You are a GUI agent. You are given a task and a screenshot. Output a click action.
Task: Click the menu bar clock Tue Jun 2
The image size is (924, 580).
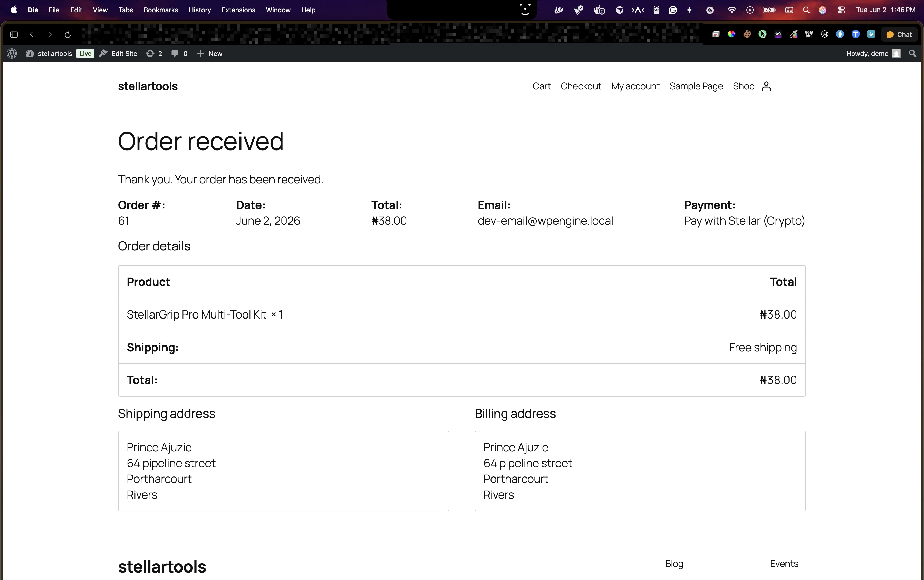(885, 10)
